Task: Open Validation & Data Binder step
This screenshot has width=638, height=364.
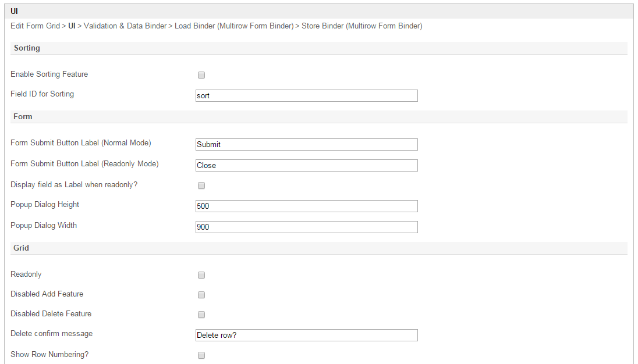Action: click(125, 26)
